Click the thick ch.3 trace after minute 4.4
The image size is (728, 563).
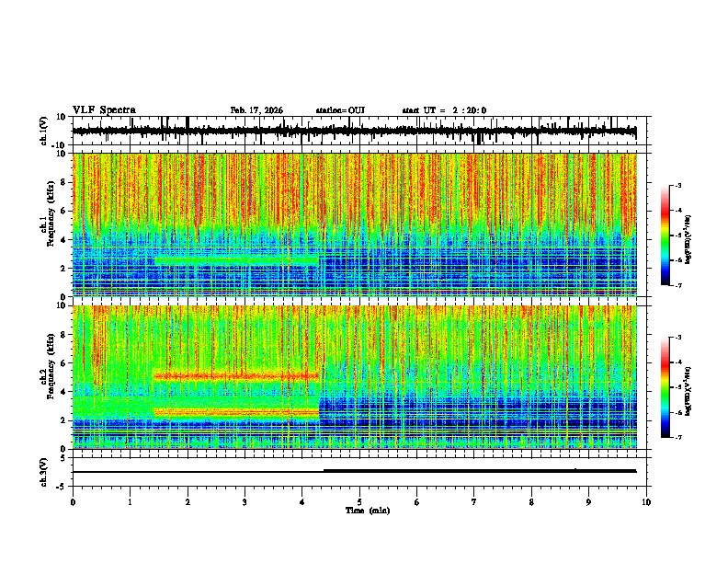pyautogui.click(x=480, y=471)
